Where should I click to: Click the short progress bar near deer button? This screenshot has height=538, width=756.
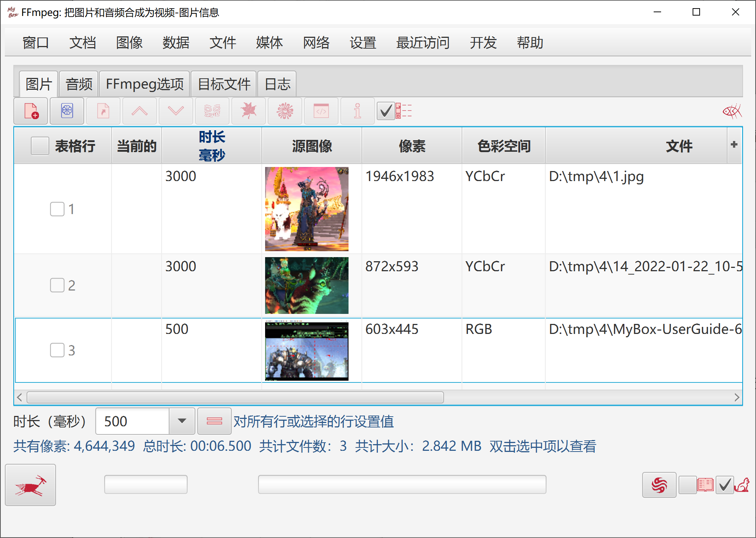point(146,485)
